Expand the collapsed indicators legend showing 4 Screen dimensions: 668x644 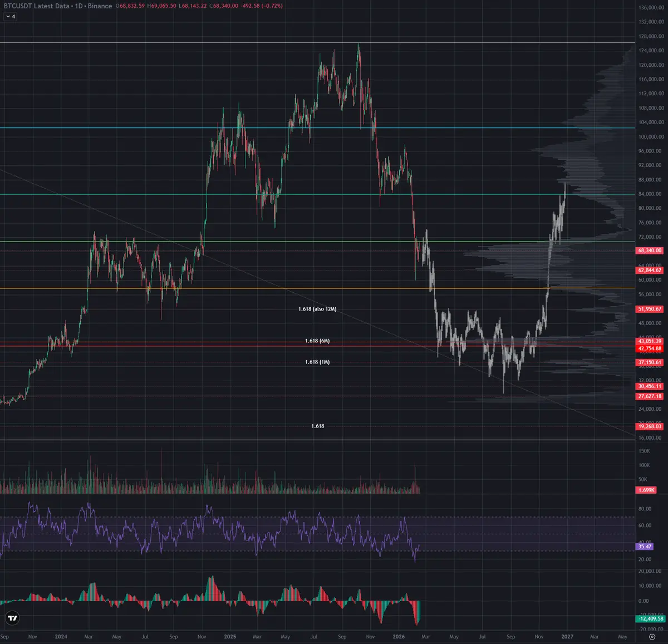tap(11, 17)
